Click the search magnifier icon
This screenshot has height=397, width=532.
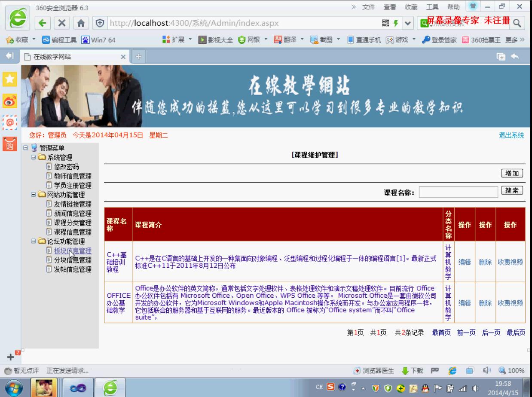(x=517, y=22)
